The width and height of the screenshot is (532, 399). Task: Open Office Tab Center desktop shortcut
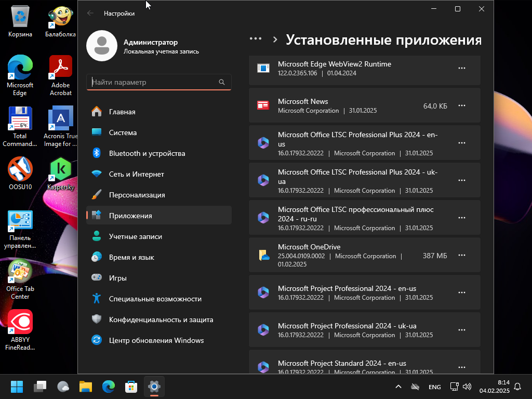(x=20, y=280)
